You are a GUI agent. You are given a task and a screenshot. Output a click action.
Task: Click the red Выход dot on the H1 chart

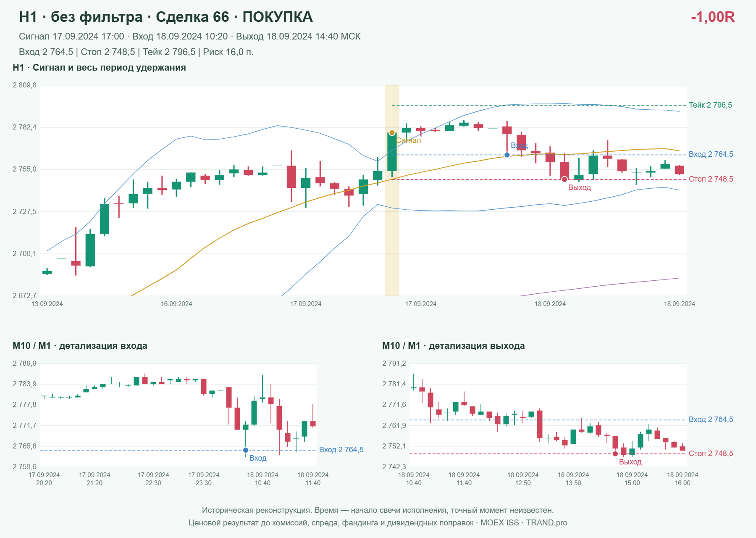point(564,179)
